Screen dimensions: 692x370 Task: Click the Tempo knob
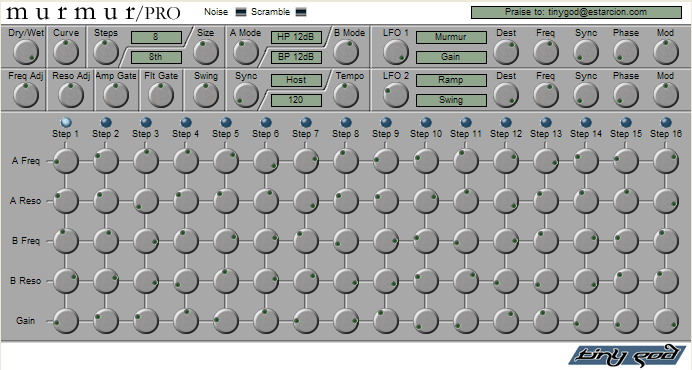(x=346, y=95)
